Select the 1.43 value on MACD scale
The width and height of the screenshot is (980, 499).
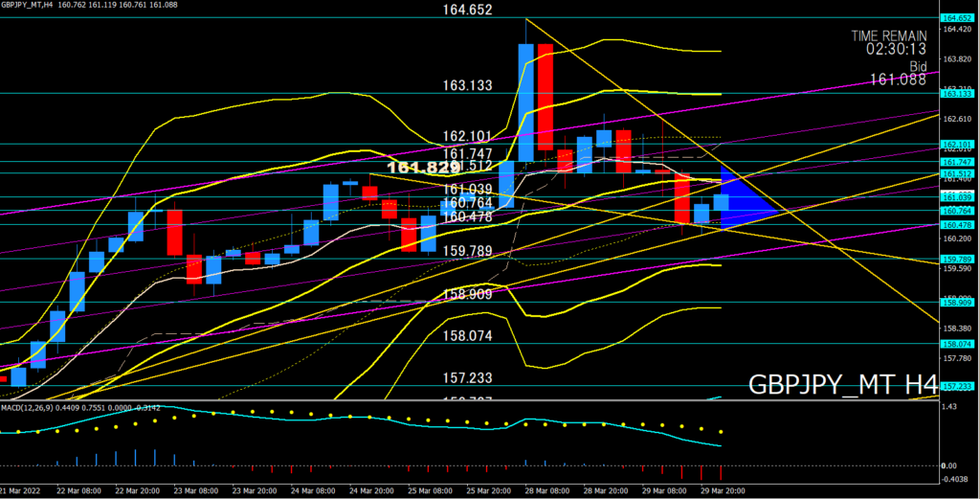tap(948, 407)
